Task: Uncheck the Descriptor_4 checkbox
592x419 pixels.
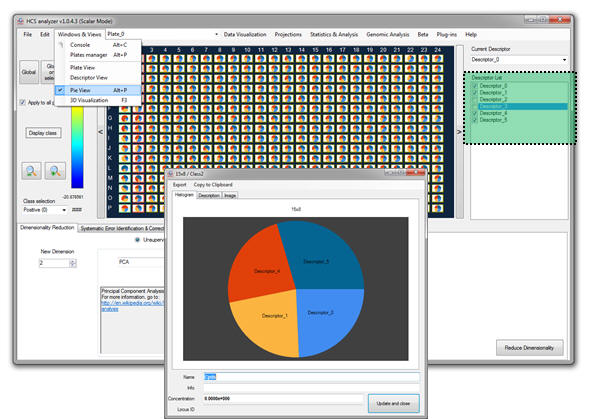Action: coord(475,113)
